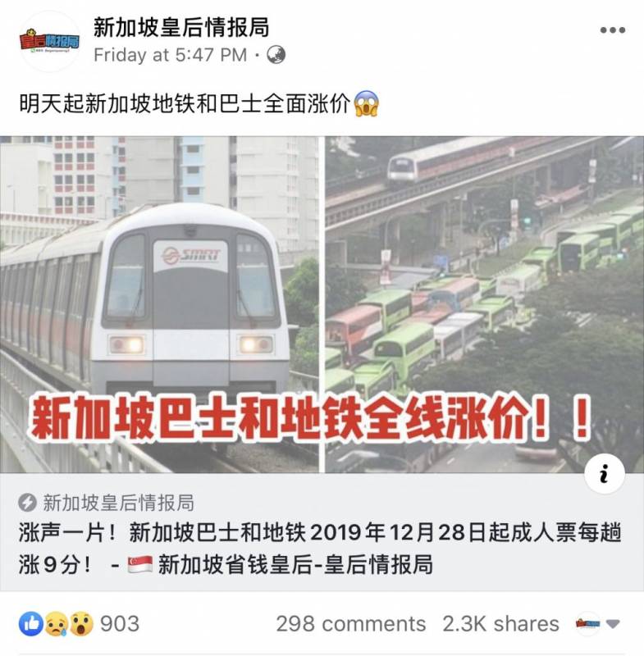The image size is (644, 656).
Task: Click the globe public audience icon
Action: 276,55
